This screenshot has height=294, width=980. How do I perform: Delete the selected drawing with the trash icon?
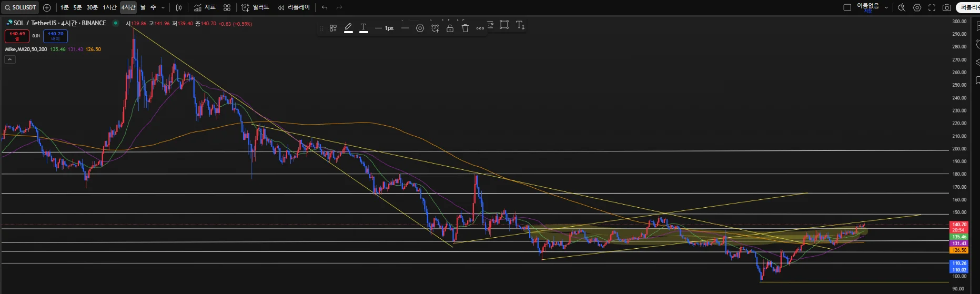pos(465,28)
